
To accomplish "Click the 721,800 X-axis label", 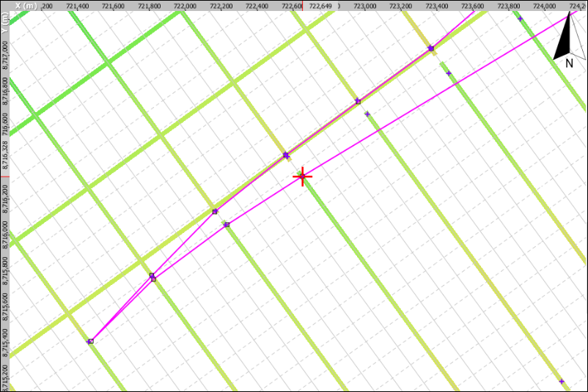I will pyautogui.click(x=150, y=6).
